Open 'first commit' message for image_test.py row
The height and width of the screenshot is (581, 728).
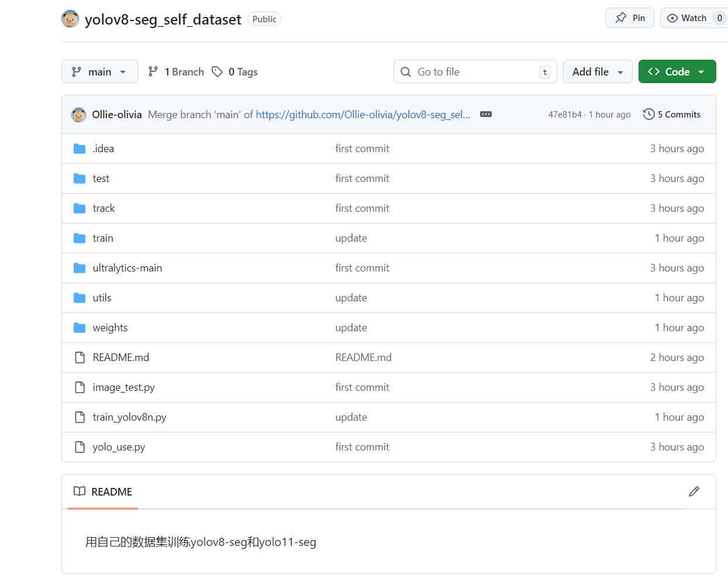point(362,387)
